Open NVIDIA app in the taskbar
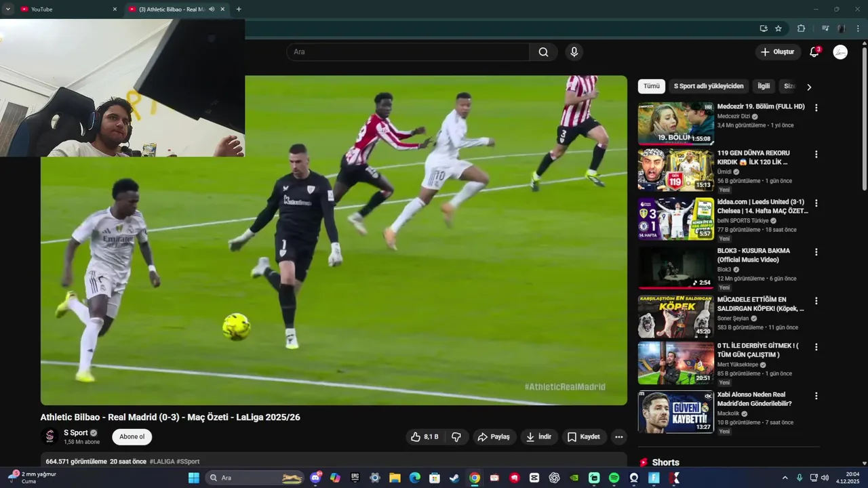 [x=574, y=478]
